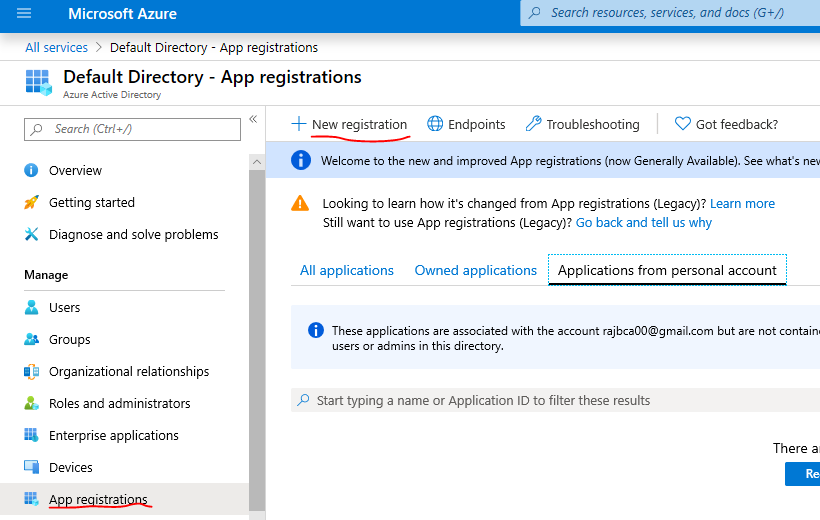Click the welcome banner about new App registrations

[543, 160]
